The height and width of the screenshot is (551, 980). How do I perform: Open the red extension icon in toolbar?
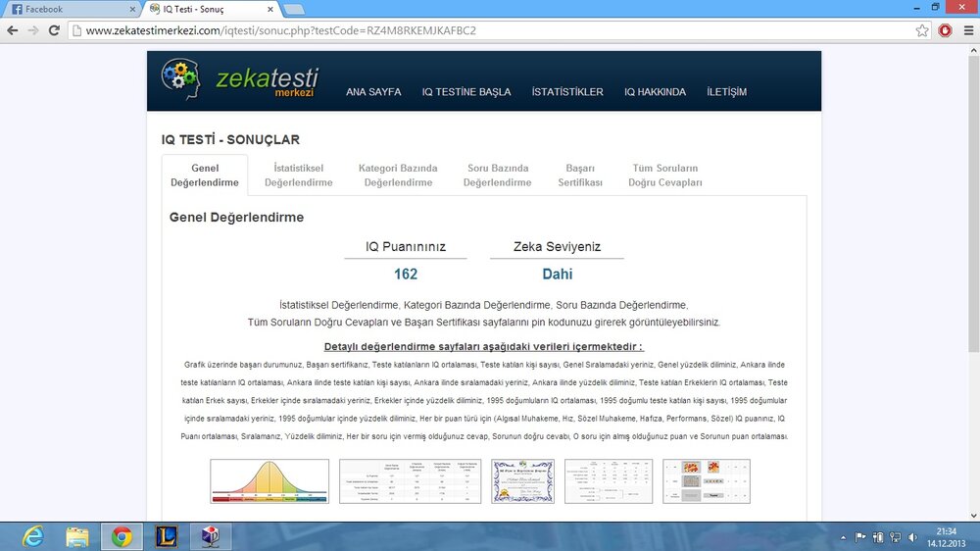point(945,30)
